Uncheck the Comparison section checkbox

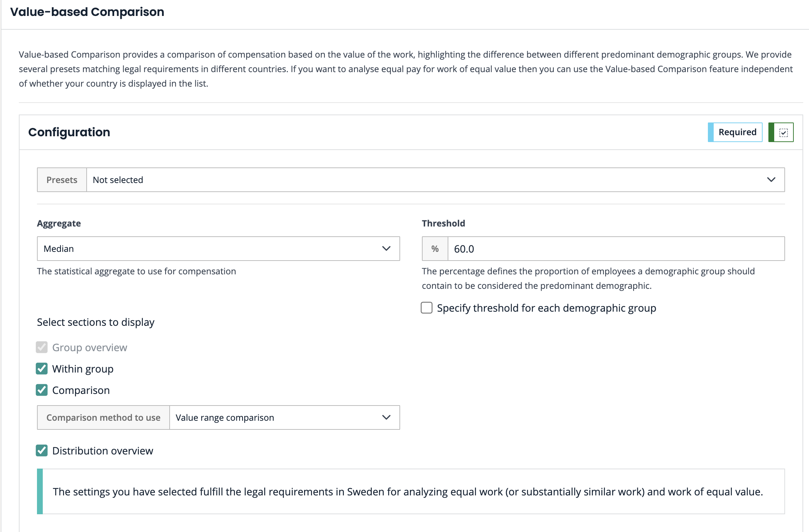tap(42, 390)
